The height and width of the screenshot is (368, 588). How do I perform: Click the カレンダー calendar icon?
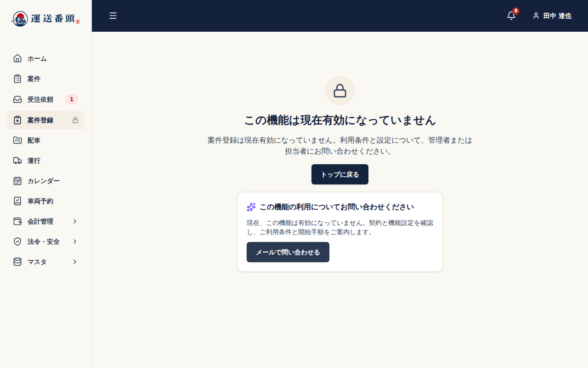point(17,181)
